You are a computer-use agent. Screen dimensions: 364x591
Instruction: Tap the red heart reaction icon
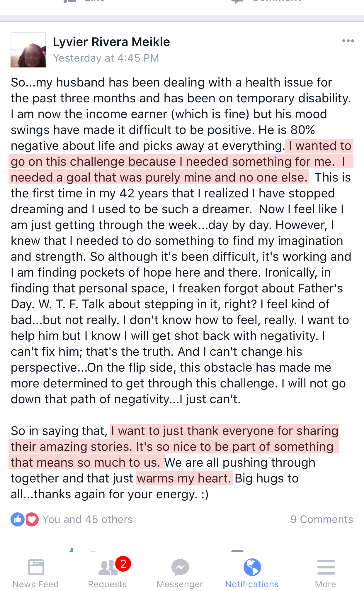32,519
